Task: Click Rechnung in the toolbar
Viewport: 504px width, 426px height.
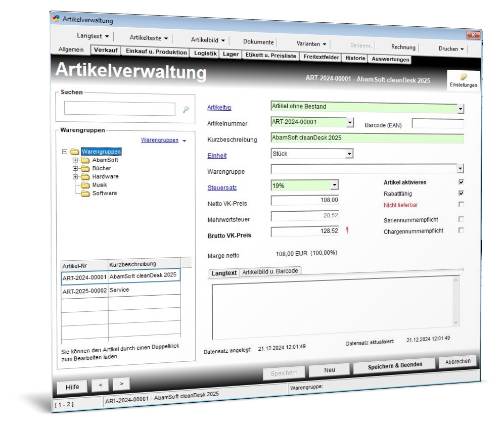Action: [x=403, y=47]
